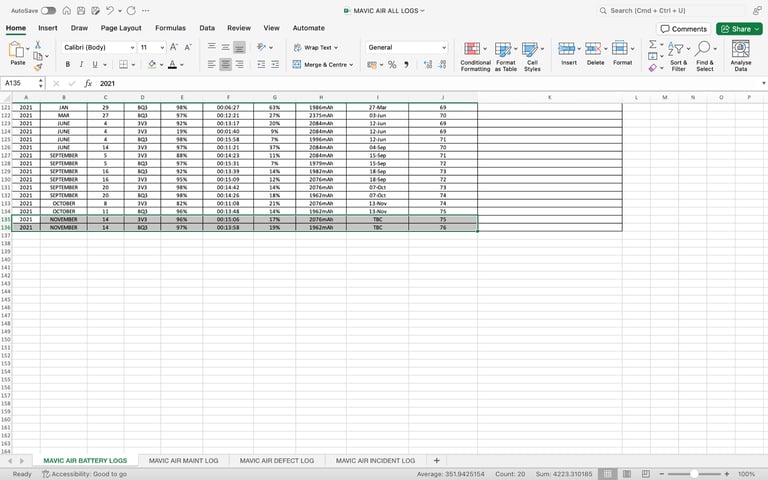This screenshot has height=480, width=768.
Task: Click the Sort & Filter icon
Action: [675, 48]
